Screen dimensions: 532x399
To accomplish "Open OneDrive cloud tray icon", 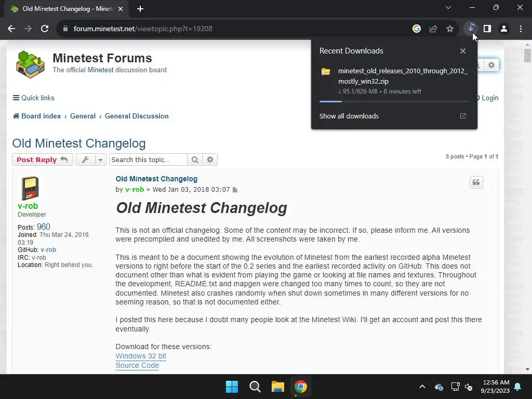I will point(438,387).
